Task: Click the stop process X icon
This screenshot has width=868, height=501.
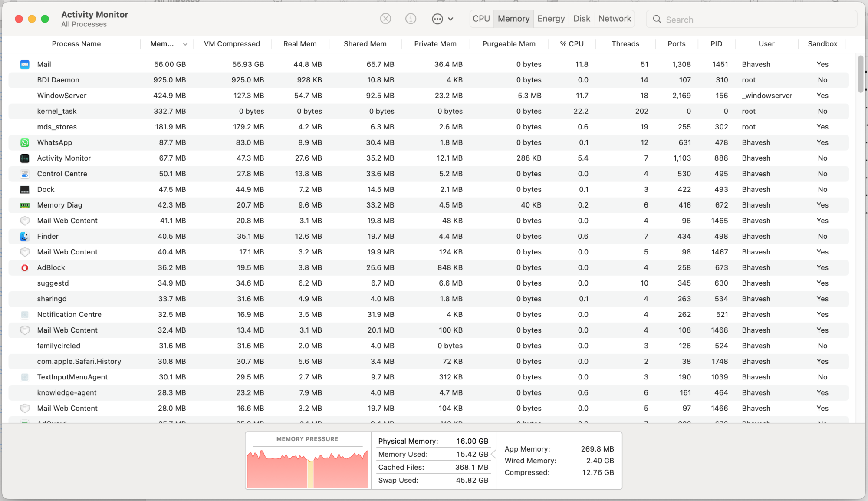Action: [385, 19]
